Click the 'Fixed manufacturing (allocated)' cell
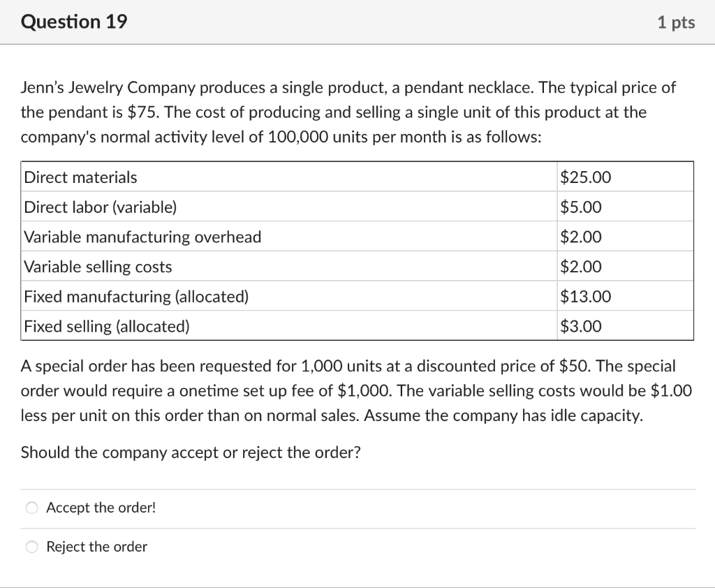Image resolution: width=715 pixels, height=588 pixels. [136, 297]
